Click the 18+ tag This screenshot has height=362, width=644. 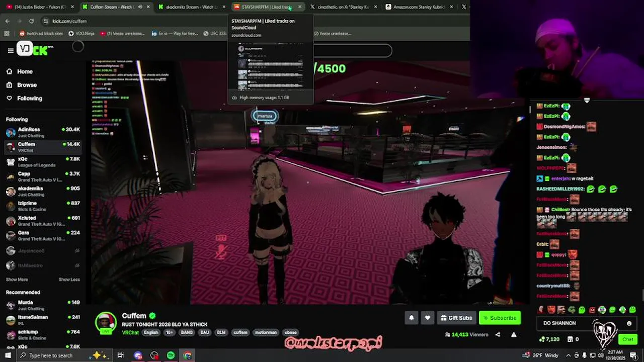click(x=170, y=332)
